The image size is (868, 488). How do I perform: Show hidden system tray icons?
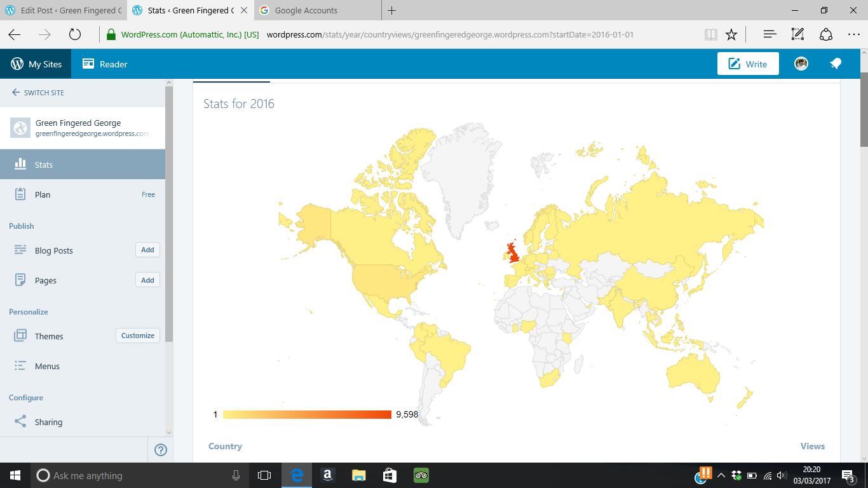721,475
